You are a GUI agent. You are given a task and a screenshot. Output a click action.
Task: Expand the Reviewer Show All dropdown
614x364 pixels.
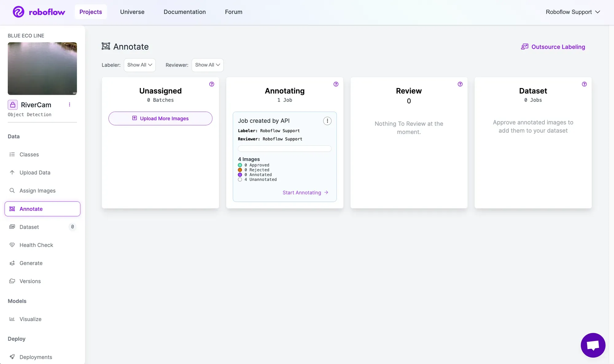pos(208,65)
